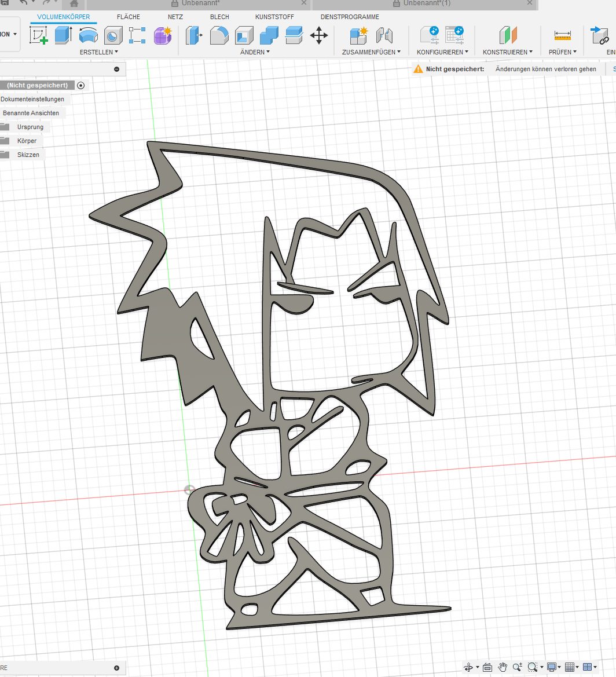Select the Benannte Ansichten browser item
Screen dimensions: 616x677
click(x=31, y=113)
